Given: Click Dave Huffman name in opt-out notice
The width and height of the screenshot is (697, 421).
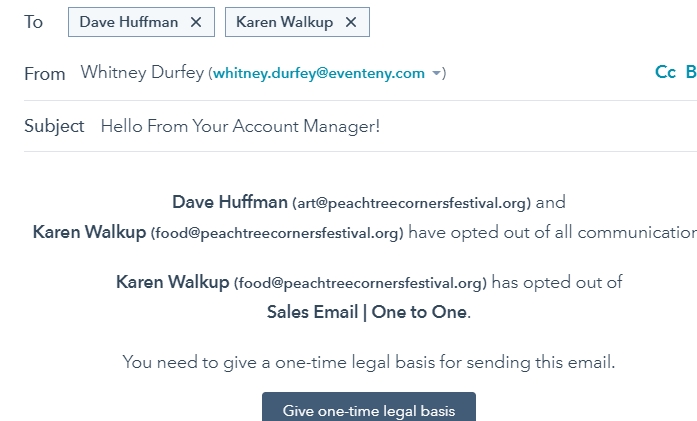Looking at the screenshot, I should pyautogui.click(x=229, y=202).
